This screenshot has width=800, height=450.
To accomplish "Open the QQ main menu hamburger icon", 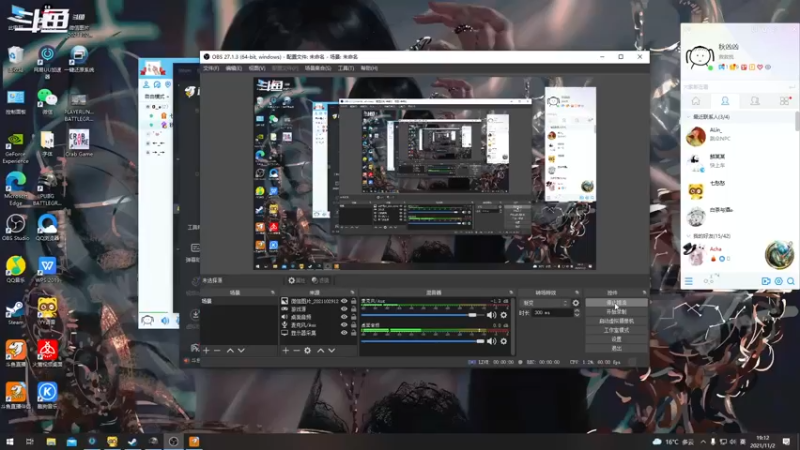I will click(x=689, y=281).
